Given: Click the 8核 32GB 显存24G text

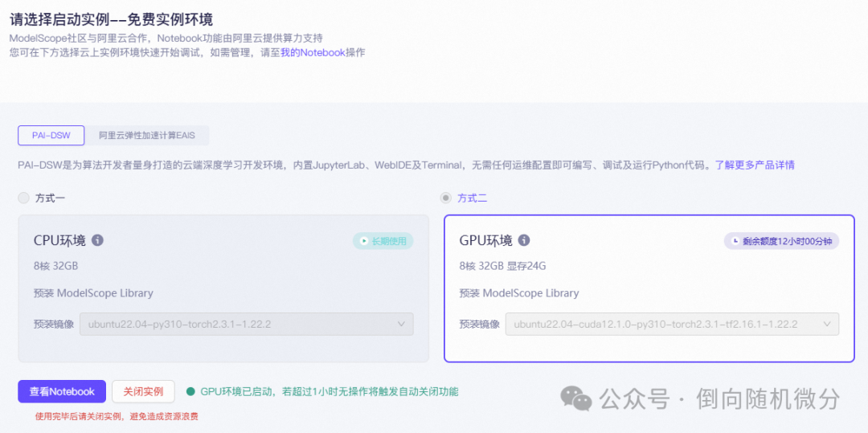Looking at the screenshot, I should point(502,266).
